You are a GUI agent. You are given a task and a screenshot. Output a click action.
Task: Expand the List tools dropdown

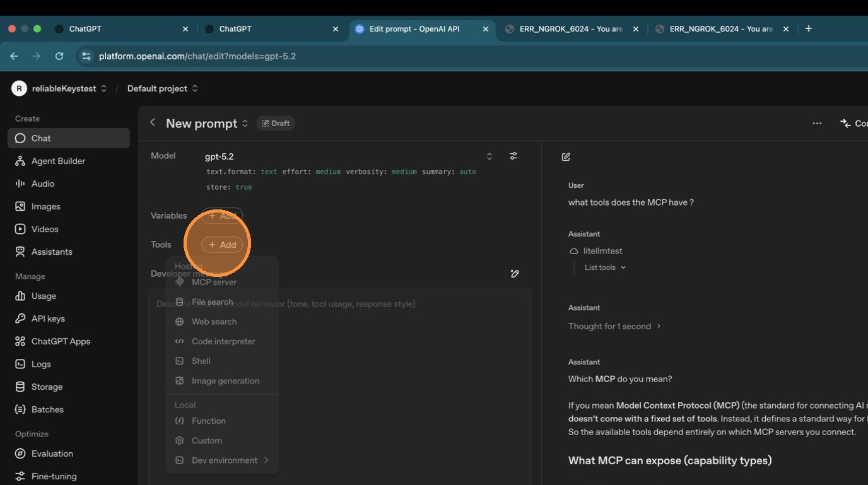click(x=605, y=267)
